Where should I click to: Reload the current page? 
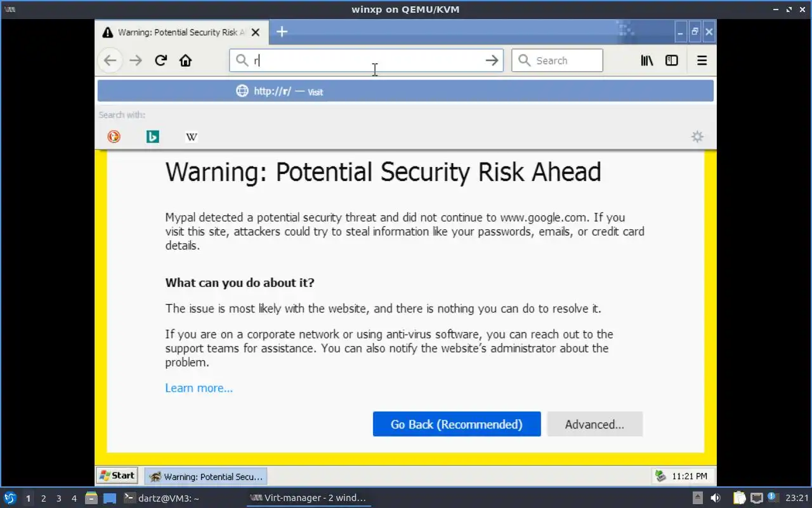coord(160,60)
